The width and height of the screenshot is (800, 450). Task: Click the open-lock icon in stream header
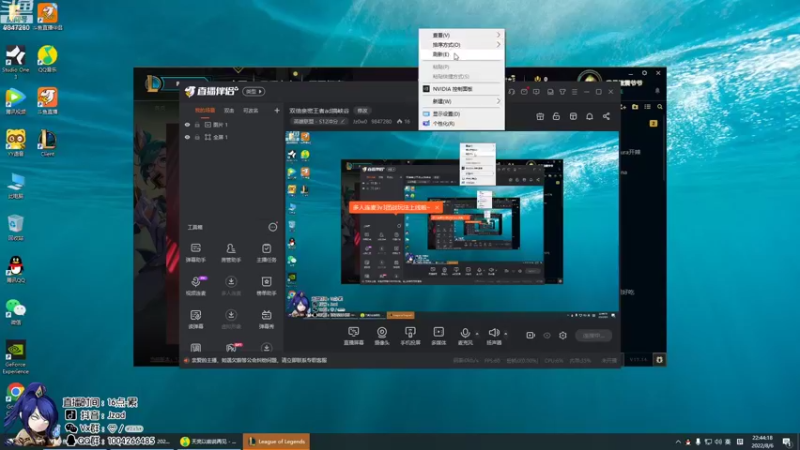(556, 116)
